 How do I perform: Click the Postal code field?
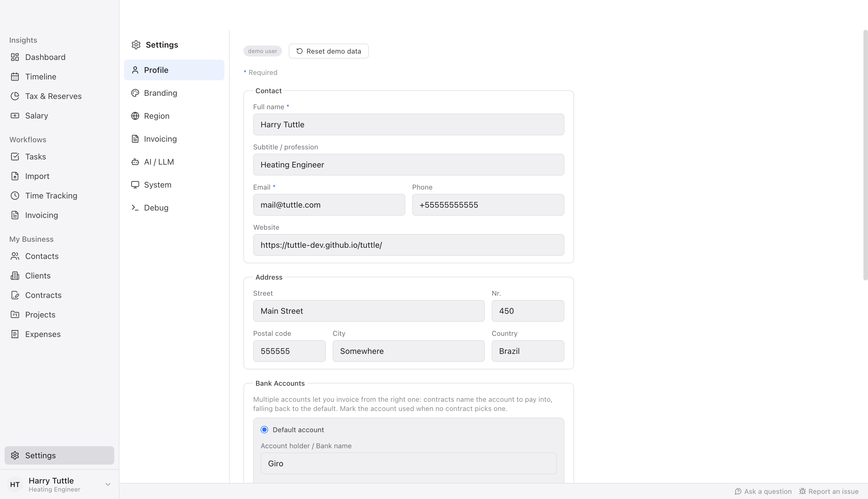pos(289,351)
